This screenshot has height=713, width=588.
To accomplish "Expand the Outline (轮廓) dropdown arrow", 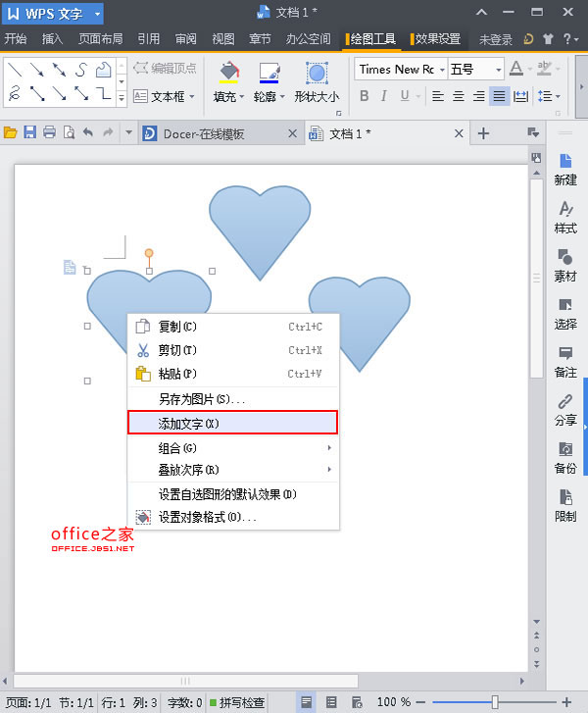I will (282, 96).
